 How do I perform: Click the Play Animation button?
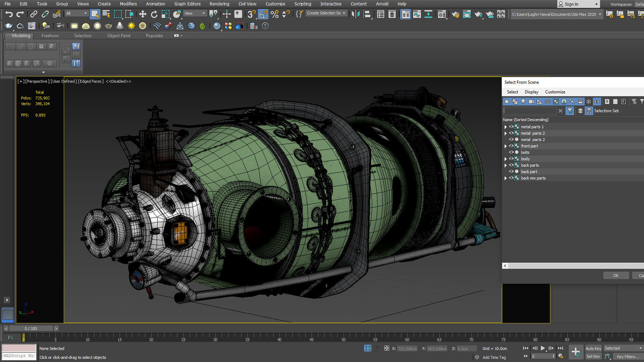[x=543, y=348]
